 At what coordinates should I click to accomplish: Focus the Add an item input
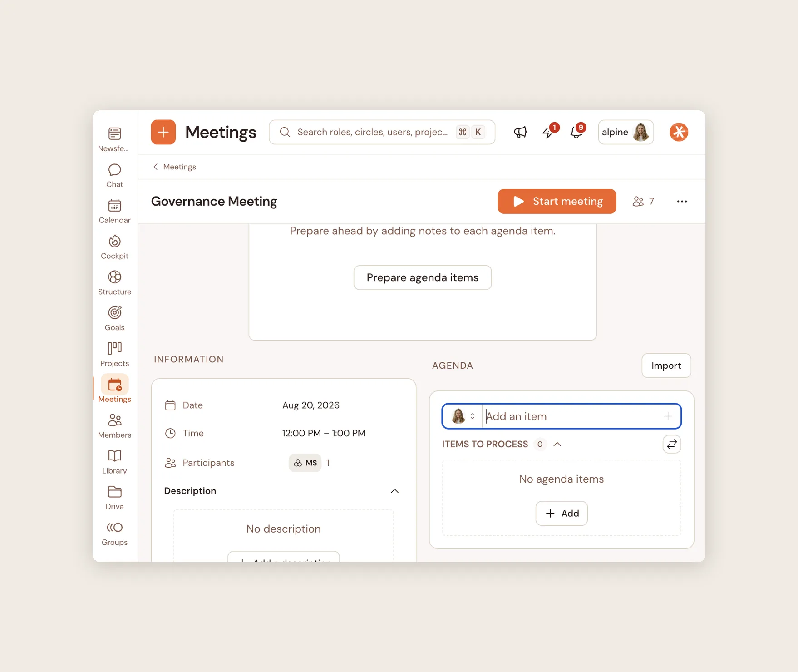coord(572,416)
